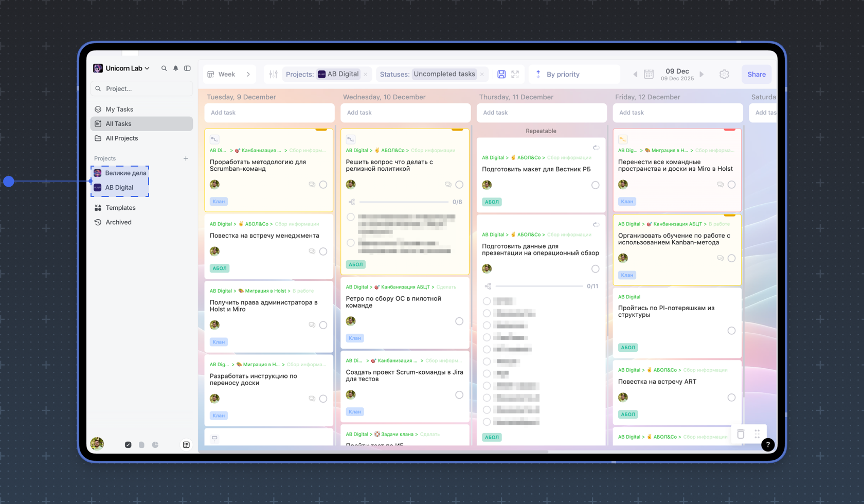The image size is (864, 504).
Task: Go to My Tasks in sidebar
Action: (x=119, y=110)
